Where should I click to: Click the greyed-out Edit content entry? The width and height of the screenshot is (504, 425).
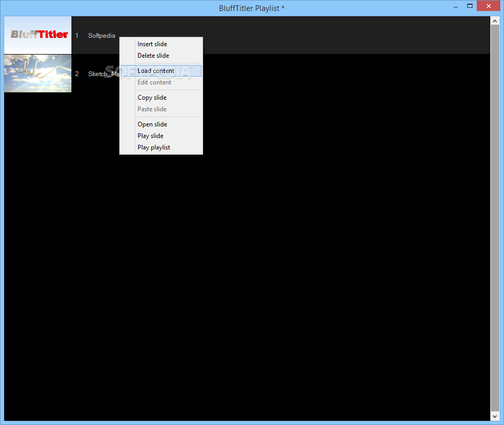coord(161,82)
